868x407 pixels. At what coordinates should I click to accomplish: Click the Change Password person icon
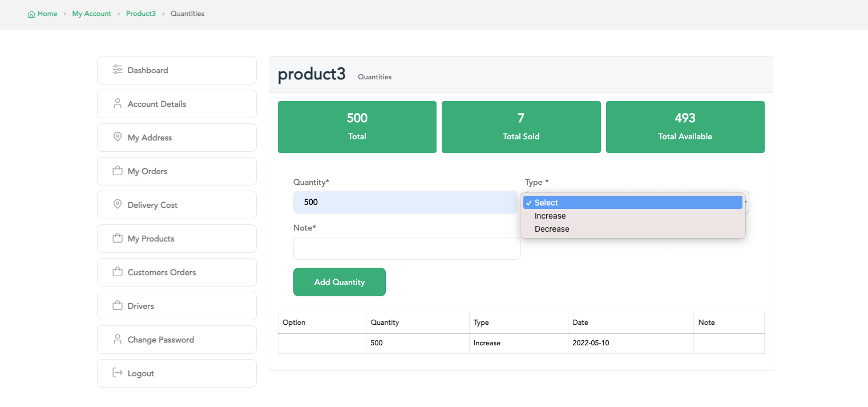click(118, 339)
